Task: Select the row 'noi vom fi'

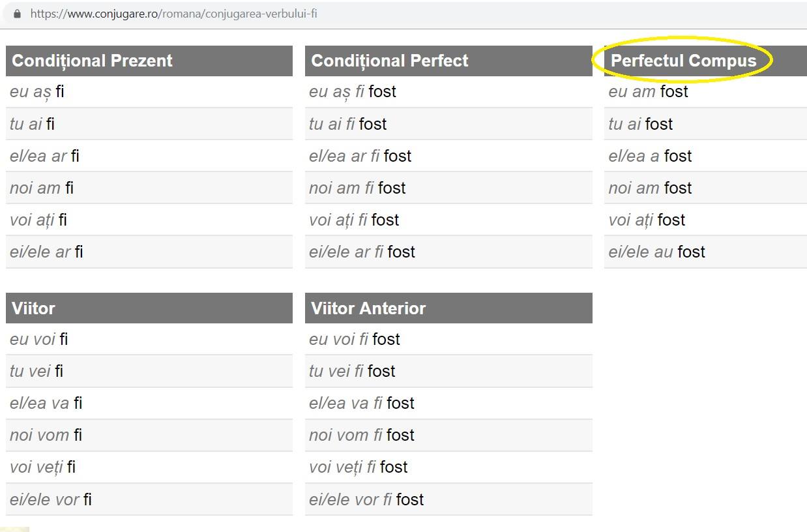Action: (149, 435)
